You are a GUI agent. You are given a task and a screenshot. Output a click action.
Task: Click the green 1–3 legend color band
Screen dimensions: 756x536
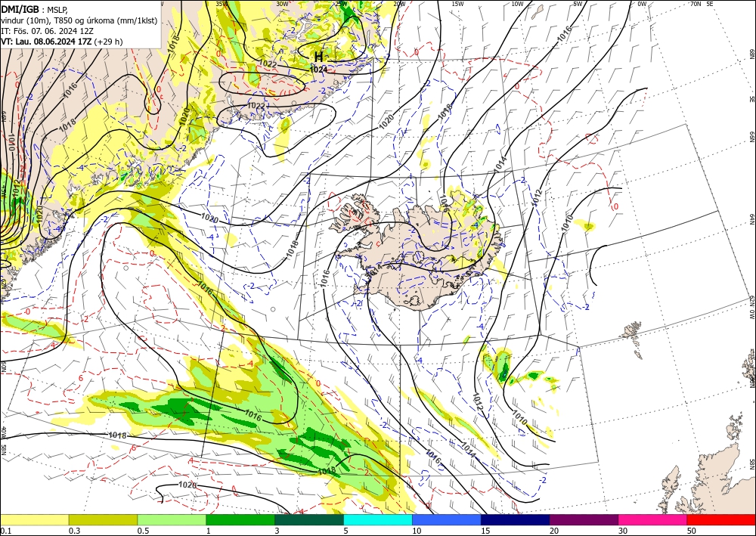point(240,519)
